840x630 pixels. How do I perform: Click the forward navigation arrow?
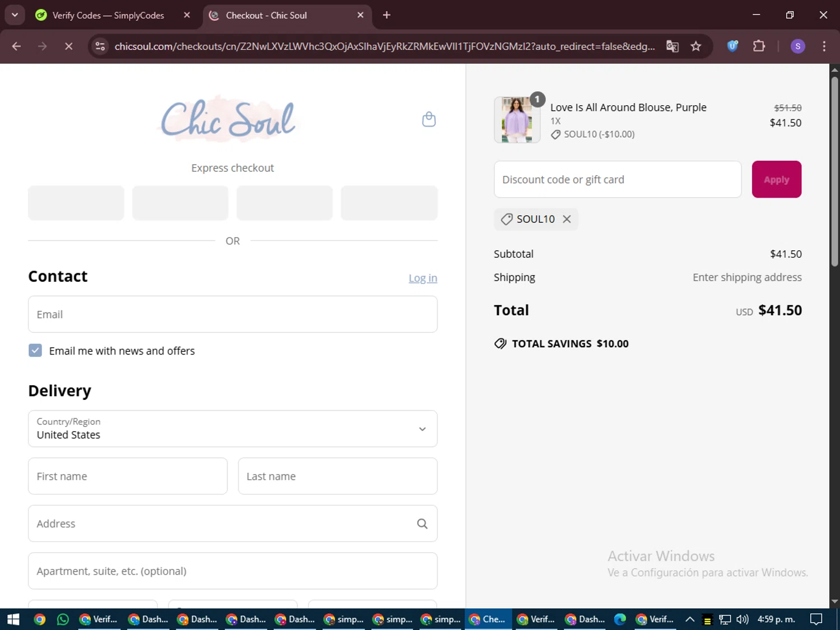click(43, 46)
